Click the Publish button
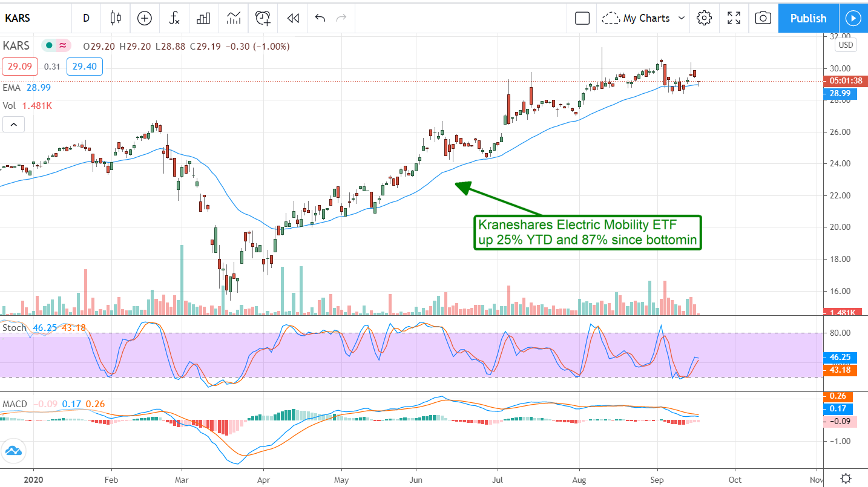The width and height of the screenshot is (868, 487). point(808,18)
